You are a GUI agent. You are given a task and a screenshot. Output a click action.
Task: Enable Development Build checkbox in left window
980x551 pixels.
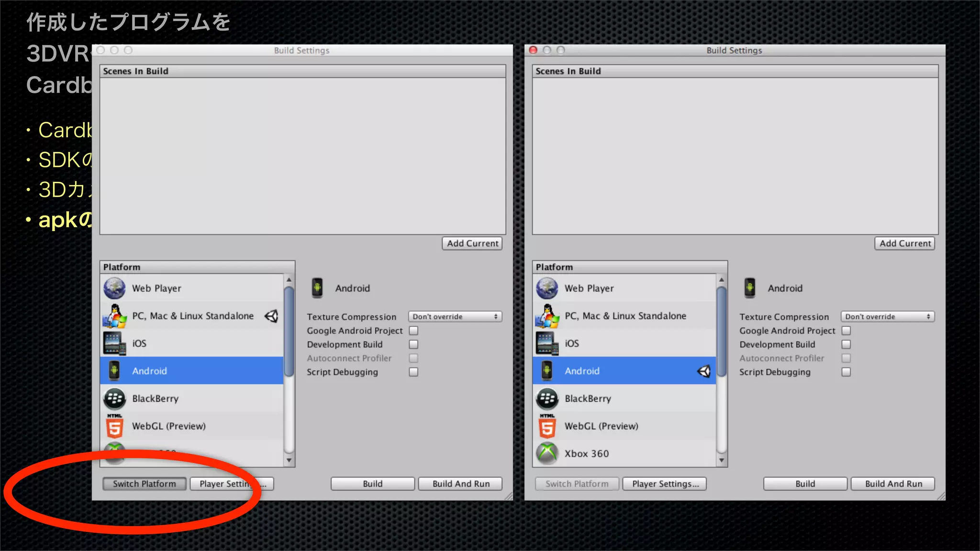414,344
